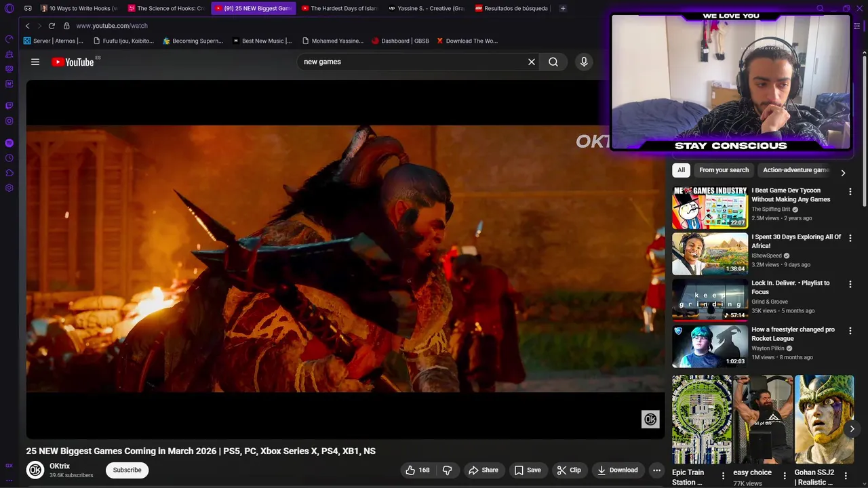Viewport: 868px width, 488px height.
Task: Start voice search with microphone
Action: (584, 62)
